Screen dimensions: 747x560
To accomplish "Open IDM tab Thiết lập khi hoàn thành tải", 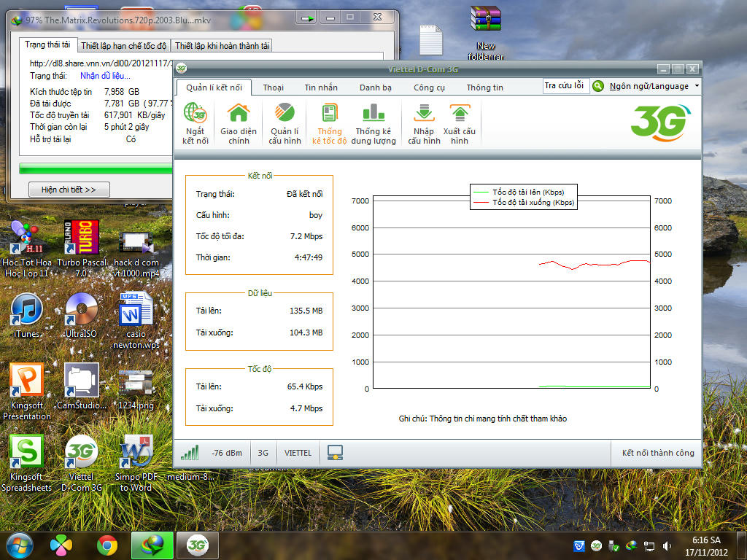I will (x=222, y=46).
